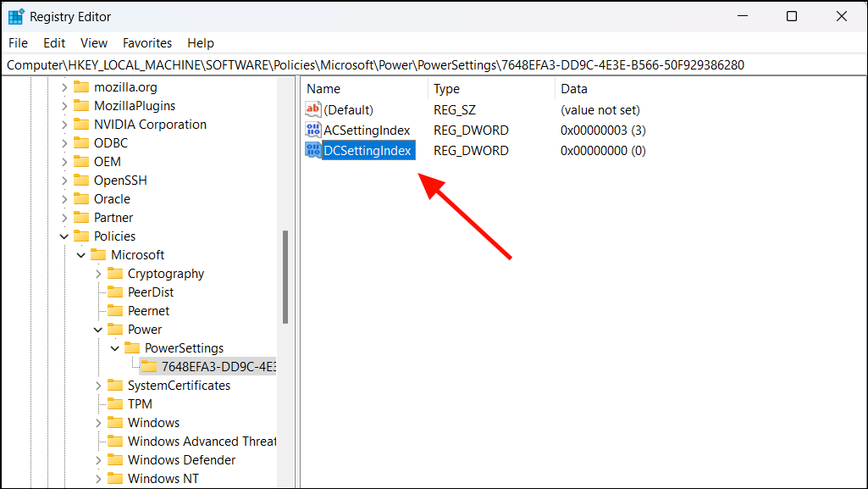Viewport: 868px width, 489px height.
Task: Collapse the Microsoft tree node
Action: point(81,254)
